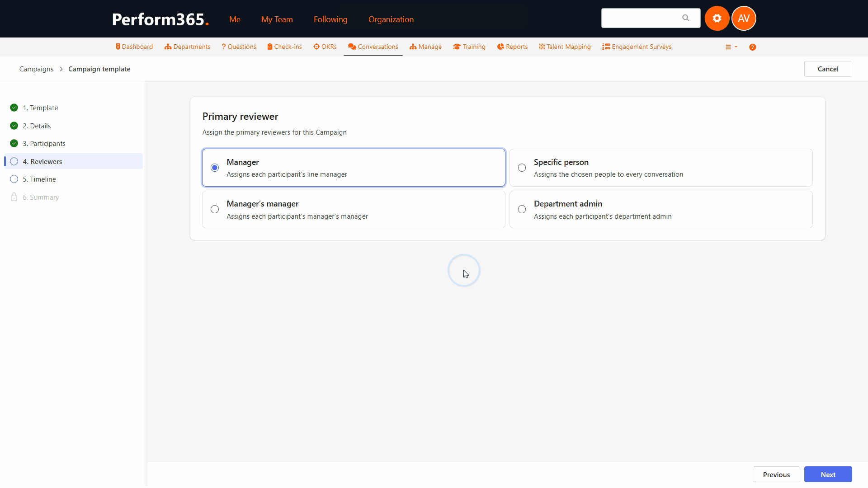Open the OKRs section
This screenshot has width=868, height=488.
coord(325,47)
